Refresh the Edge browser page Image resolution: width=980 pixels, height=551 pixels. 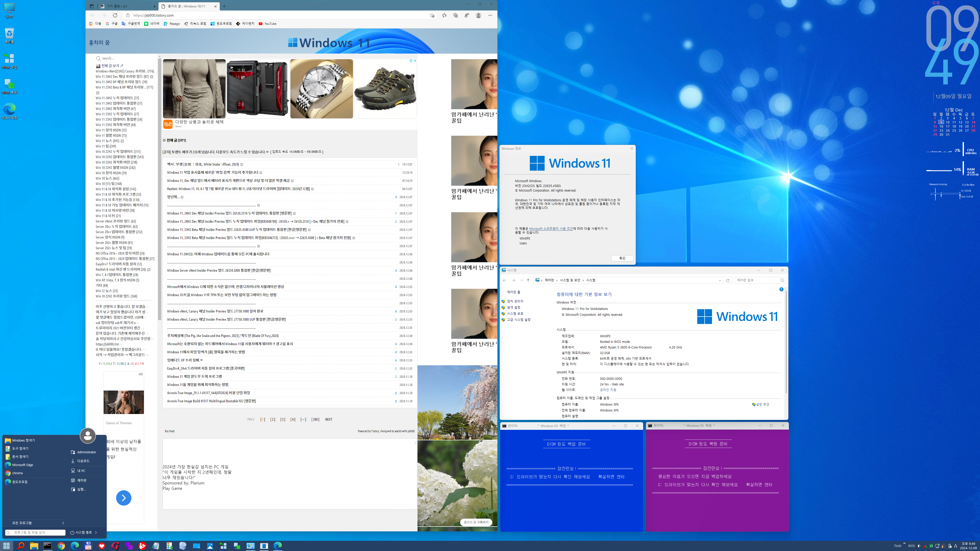click(115, 15)
